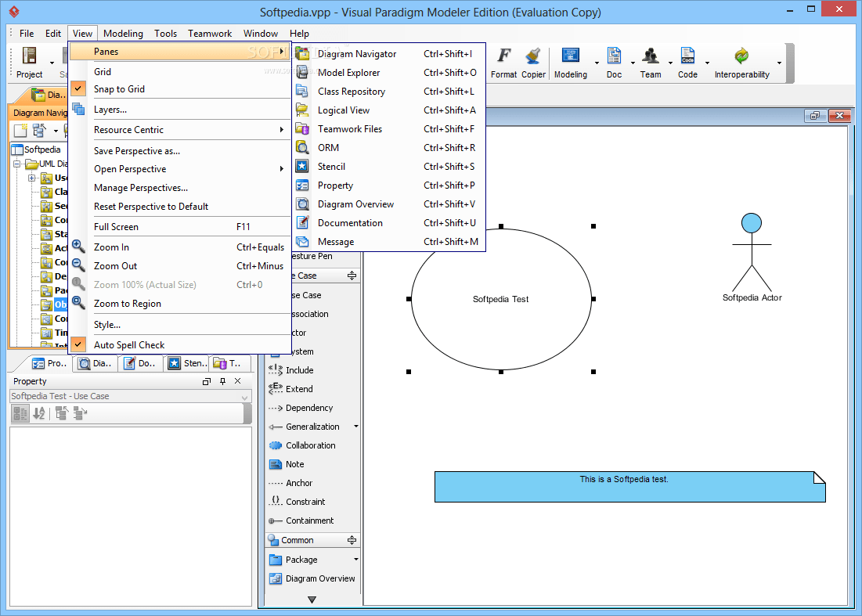
Task: Click the Documentation pane icon
Action: 301,222
